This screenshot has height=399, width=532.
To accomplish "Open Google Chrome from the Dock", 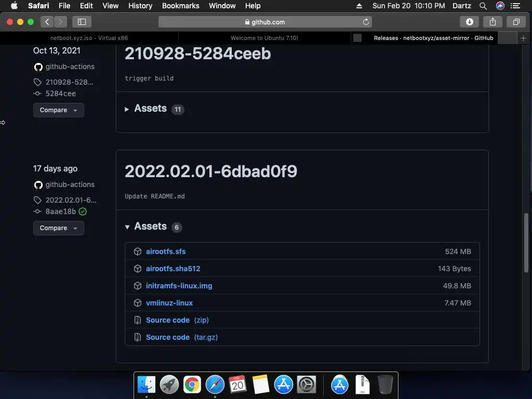I will pos(192,385).
